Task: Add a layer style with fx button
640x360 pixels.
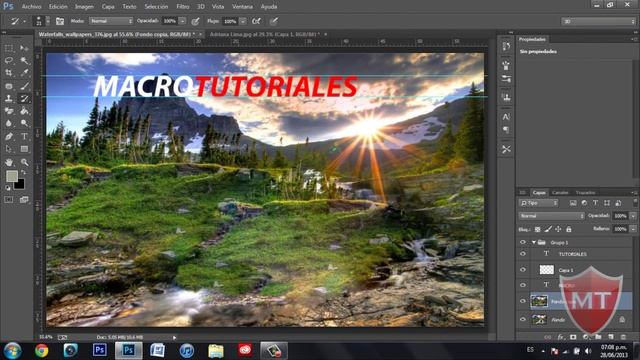Action: coord(560,337)
